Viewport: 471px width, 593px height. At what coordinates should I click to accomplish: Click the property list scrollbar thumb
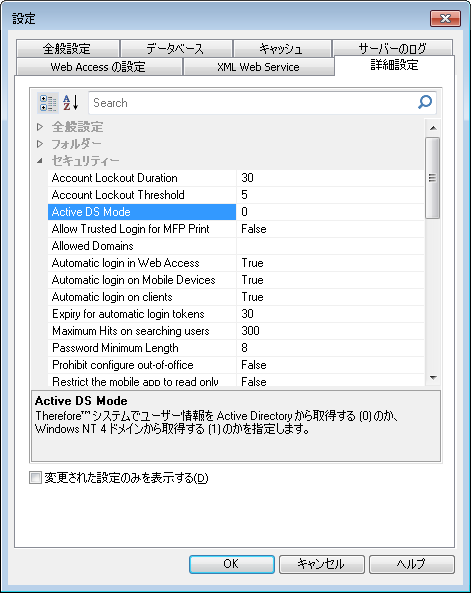(432, 178)
